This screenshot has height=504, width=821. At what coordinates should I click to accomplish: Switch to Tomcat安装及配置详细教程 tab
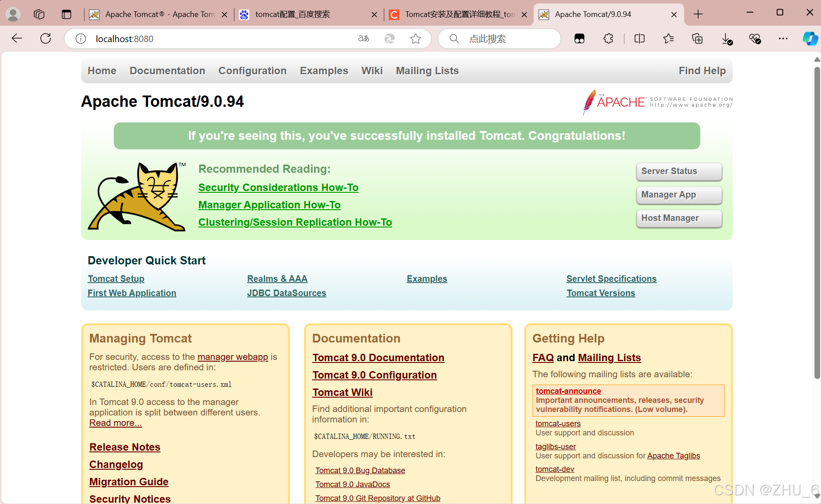(x=458, y=14)
